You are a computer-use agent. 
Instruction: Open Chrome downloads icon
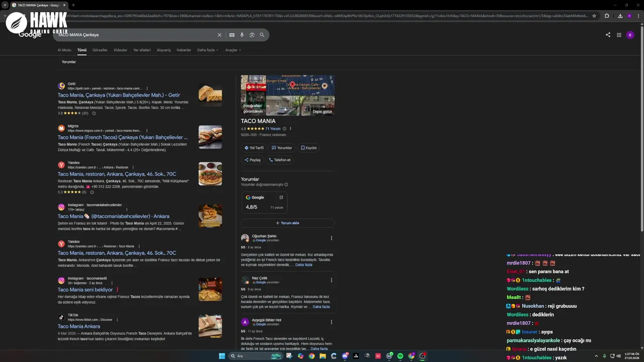(x=620, y=16)
